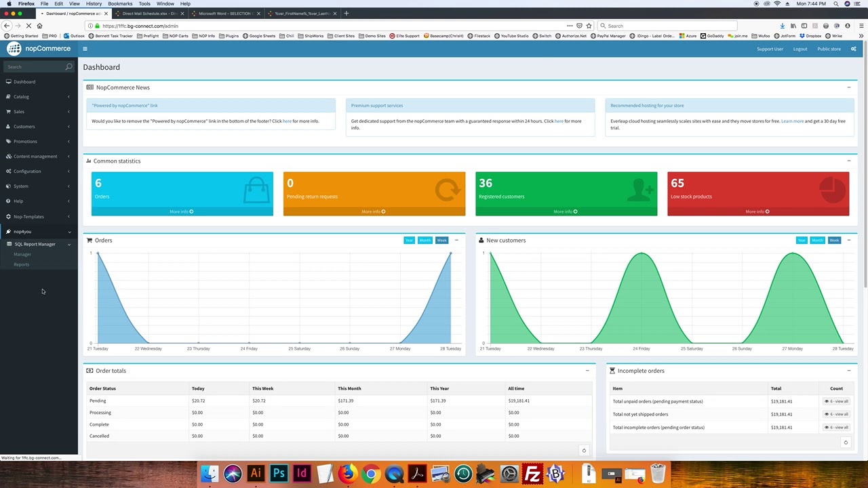Click the Public store link
This screenshot has height=488, width=868.
[829, 49]
